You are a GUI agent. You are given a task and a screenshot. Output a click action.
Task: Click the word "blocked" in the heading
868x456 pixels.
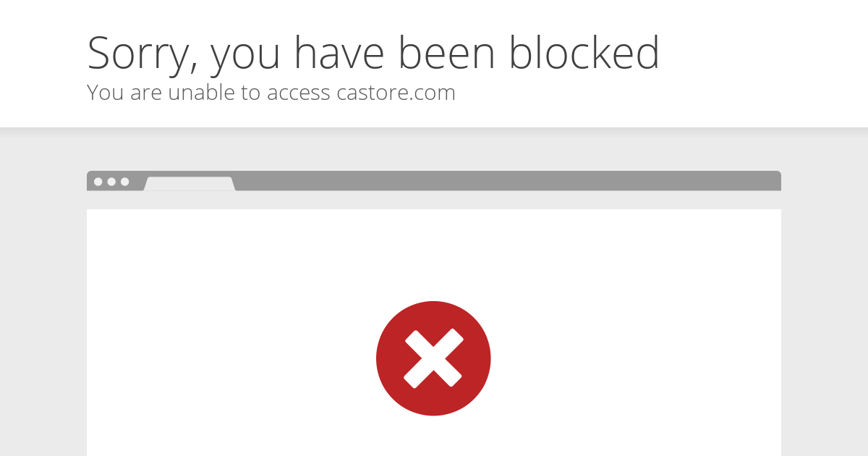click(584, 52)
